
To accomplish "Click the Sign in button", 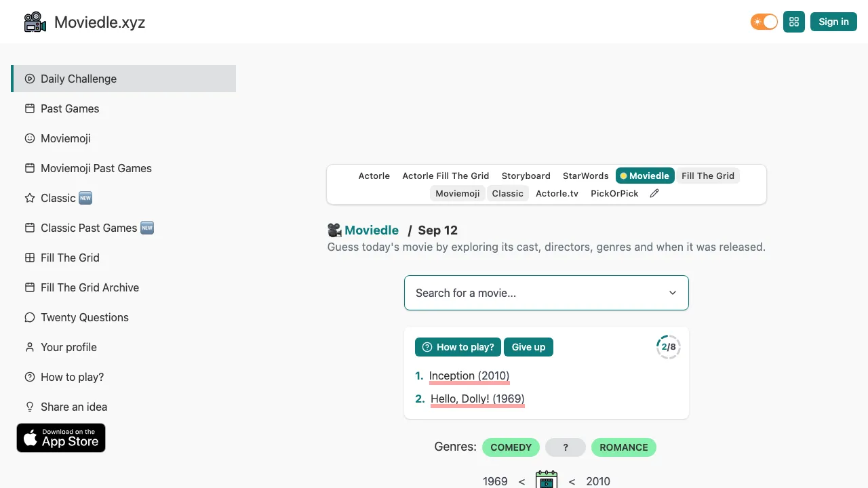I will pos(833,22).
